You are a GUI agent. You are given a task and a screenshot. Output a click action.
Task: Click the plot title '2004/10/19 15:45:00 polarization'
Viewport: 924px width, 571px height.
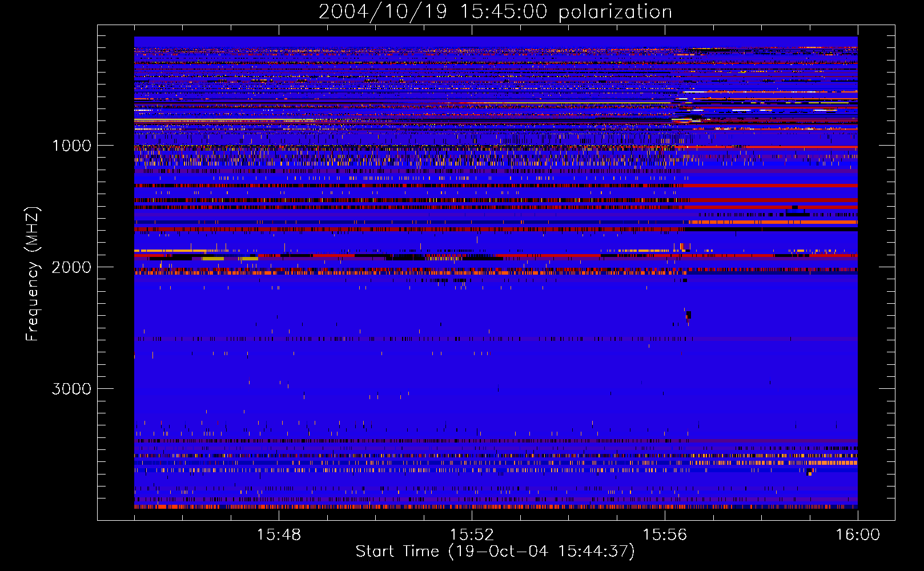point(495,11)
